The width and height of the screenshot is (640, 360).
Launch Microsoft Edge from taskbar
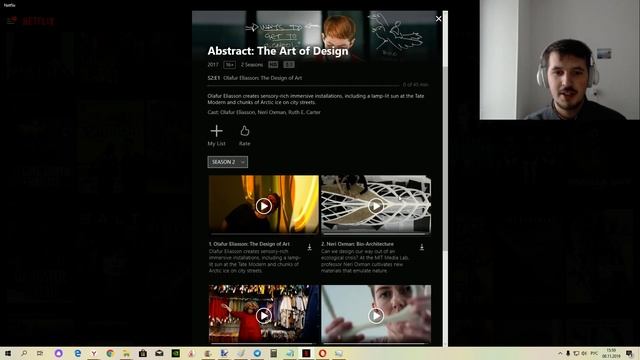point(78,353)
